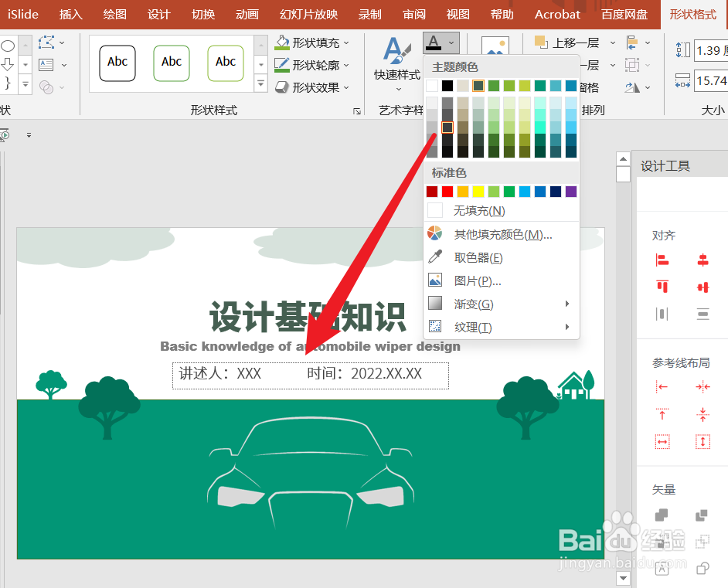Screen dimensions: 728x588
Task: Choose the purple standard color swatch
Action: click(x=571, y=191)
